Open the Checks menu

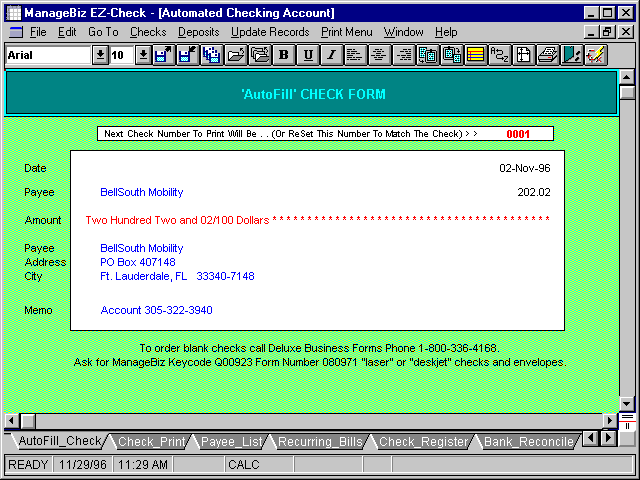point(148,32)
